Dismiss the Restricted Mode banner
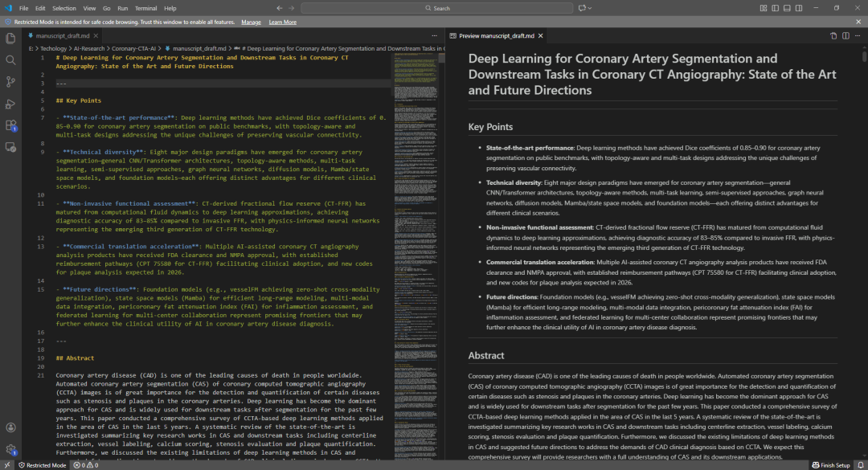Image resolution: width=868 pixels, height=470 pixels. (858, 22)
